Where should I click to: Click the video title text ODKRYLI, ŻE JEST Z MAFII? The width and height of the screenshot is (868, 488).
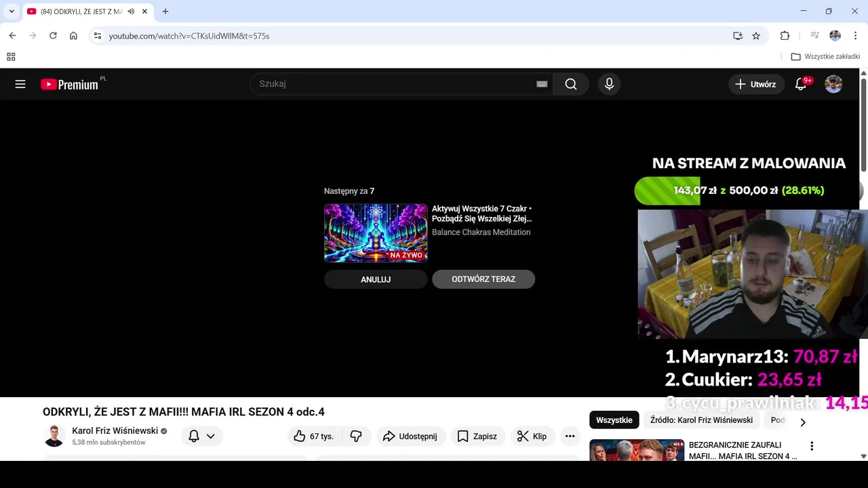[184, 412]
